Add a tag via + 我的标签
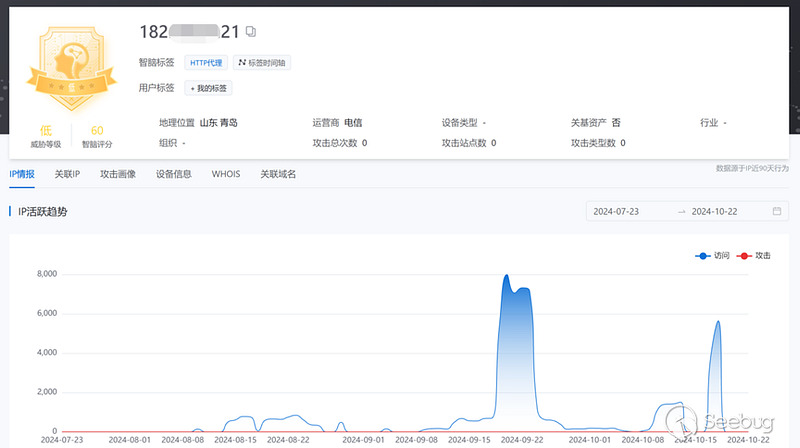800x448 pixels. coord(208,88)
